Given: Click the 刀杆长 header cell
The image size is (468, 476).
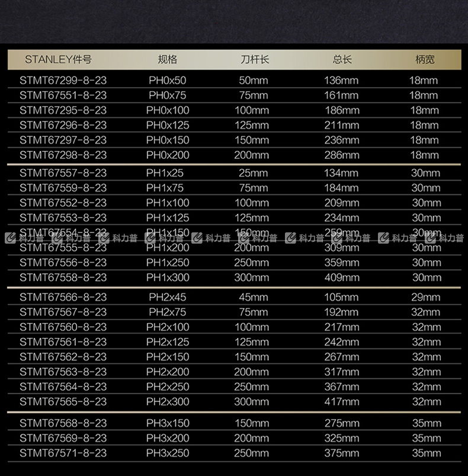Looking at the screenshot, I should (255, 60).
